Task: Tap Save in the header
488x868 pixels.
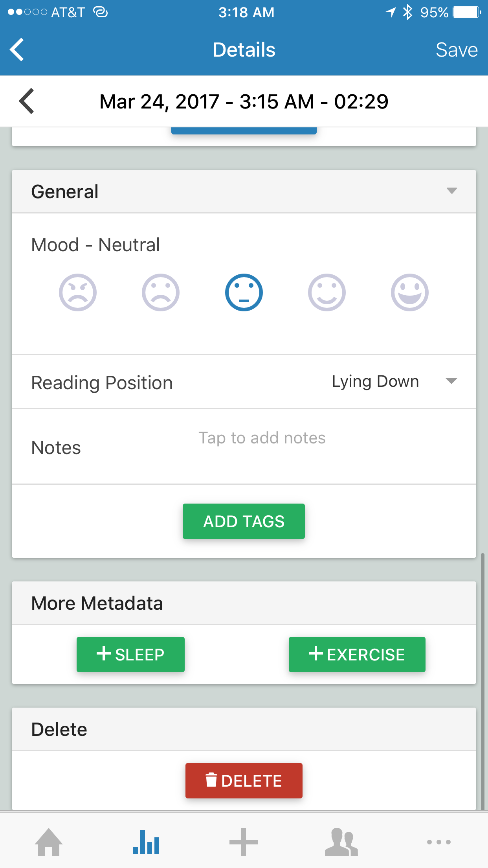Action: 457,50
